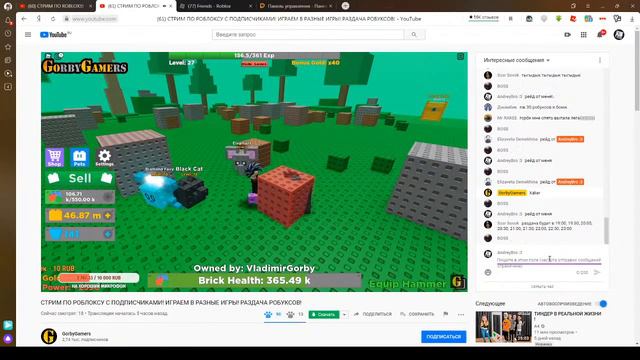This screenshot has height=360, width=640.
Task: Share the video with the Share button
Action: coord(373,314)
